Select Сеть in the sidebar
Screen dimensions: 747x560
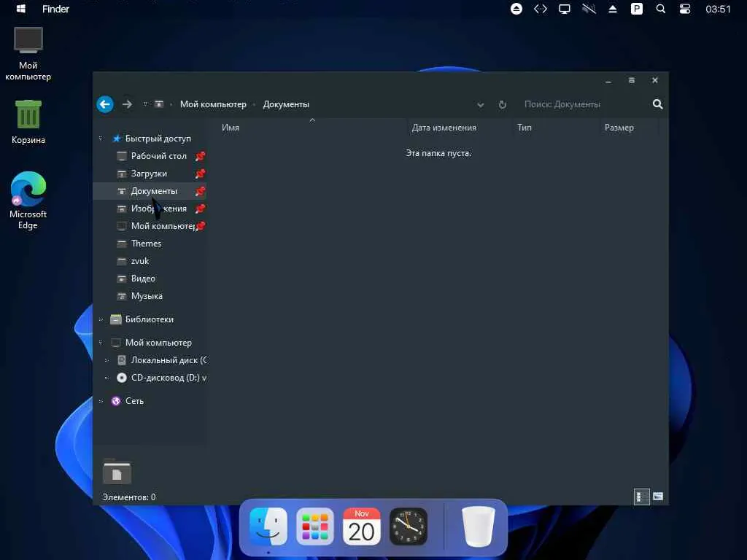(134, 402)
